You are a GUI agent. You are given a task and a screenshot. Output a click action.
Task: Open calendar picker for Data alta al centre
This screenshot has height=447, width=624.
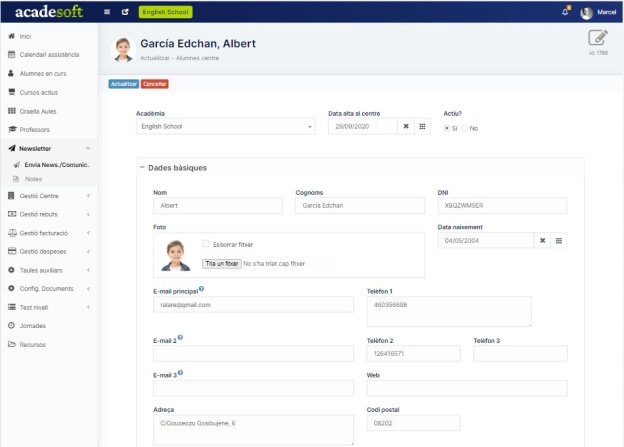[x=422, y=127]
